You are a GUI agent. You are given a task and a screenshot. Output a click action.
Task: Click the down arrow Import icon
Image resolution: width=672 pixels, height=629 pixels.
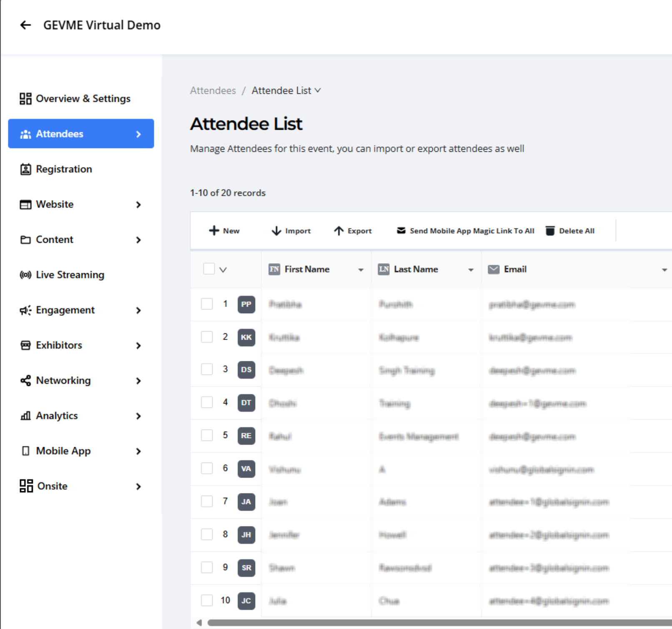(276, 231)
